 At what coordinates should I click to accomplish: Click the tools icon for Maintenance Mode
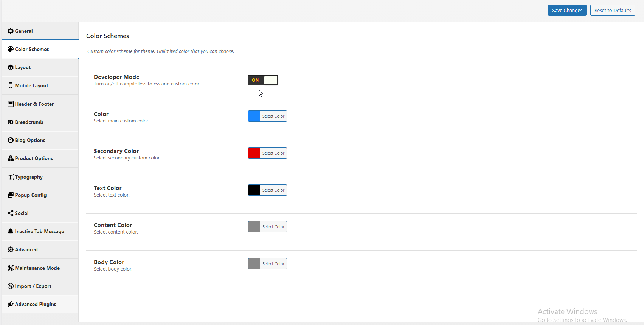[x=11, y=268]
